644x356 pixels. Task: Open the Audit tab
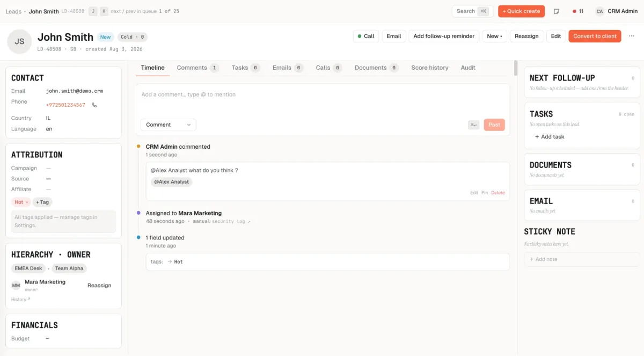pyautogui.click(x=468, y=68)
